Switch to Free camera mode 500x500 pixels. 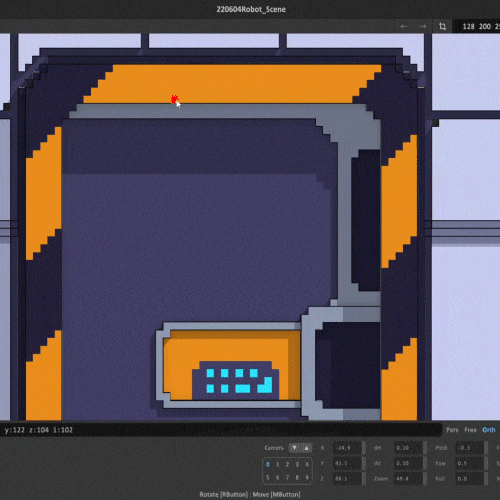pyautogui.click(x=470, y=430)
